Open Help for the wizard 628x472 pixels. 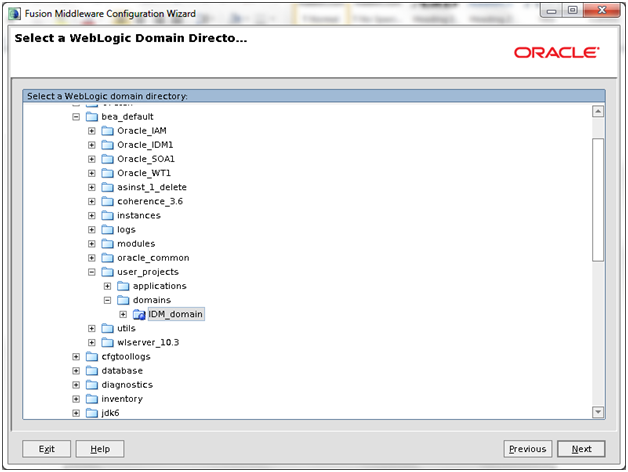100,449
